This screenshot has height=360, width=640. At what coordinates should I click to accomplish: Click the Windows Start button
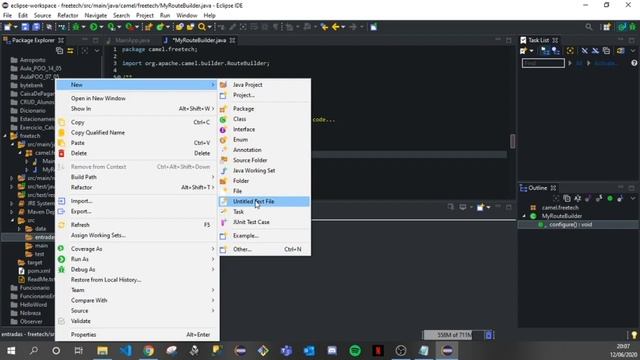click(11, 351)
